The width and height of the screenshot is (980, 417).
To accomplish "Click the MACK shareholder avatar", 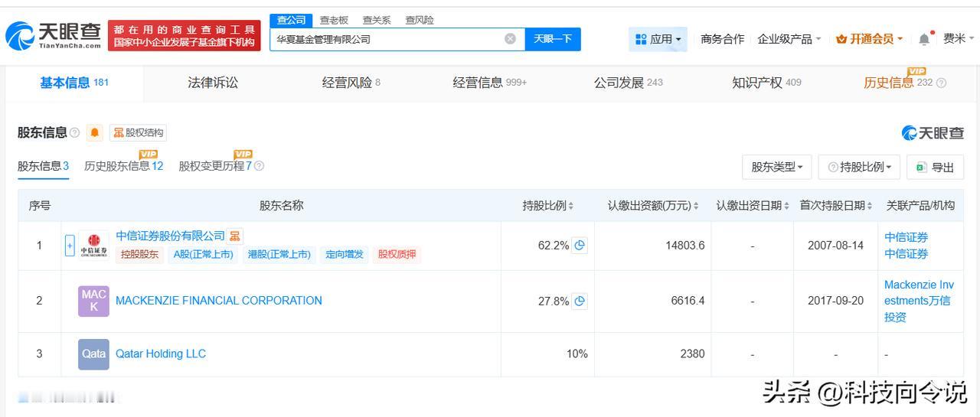I will pyautogui.click(x=93, y=301).
